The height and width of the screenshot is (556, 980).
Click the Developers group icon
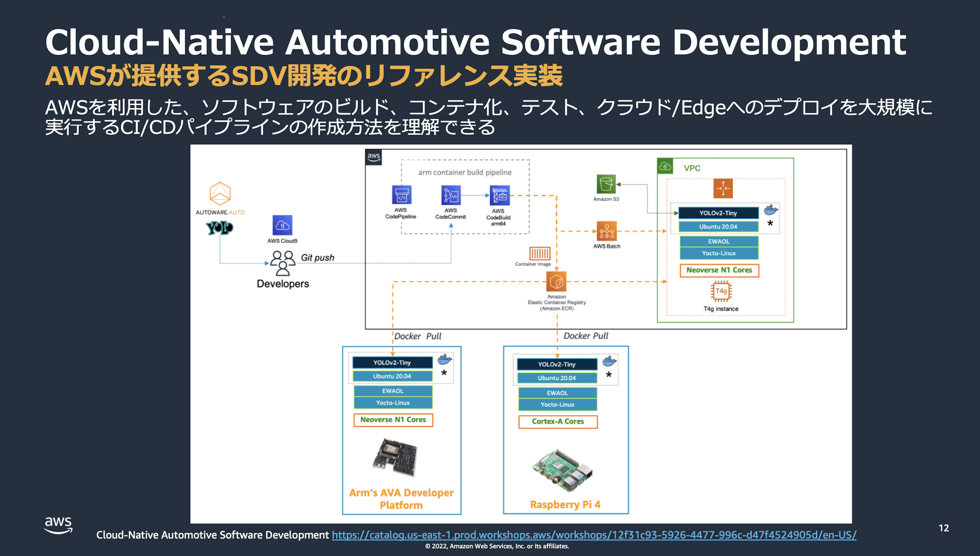[282, 263]
